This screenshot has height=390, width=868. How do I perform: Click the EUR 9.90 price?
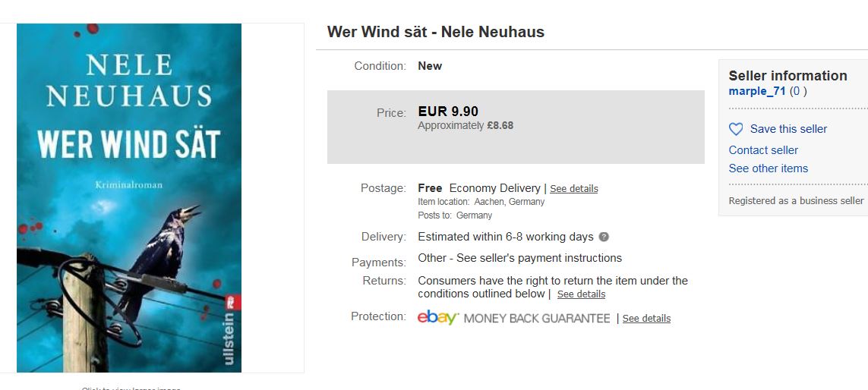pos(448,112)
